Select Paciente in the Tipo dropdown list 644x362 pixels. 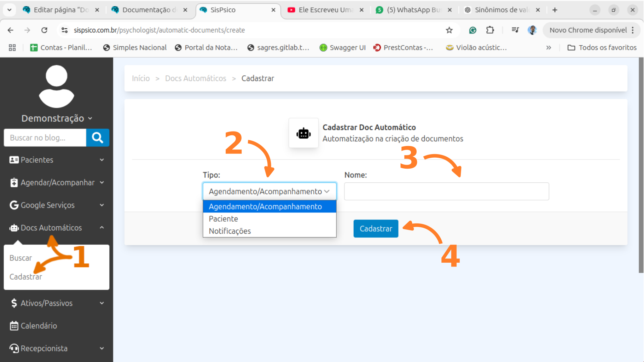point(224,219)
